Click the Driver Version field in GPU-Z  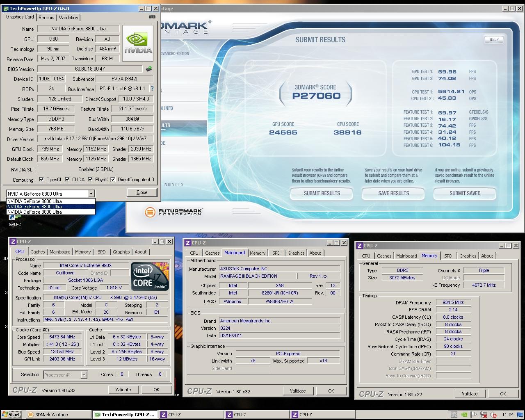[96, 139]
